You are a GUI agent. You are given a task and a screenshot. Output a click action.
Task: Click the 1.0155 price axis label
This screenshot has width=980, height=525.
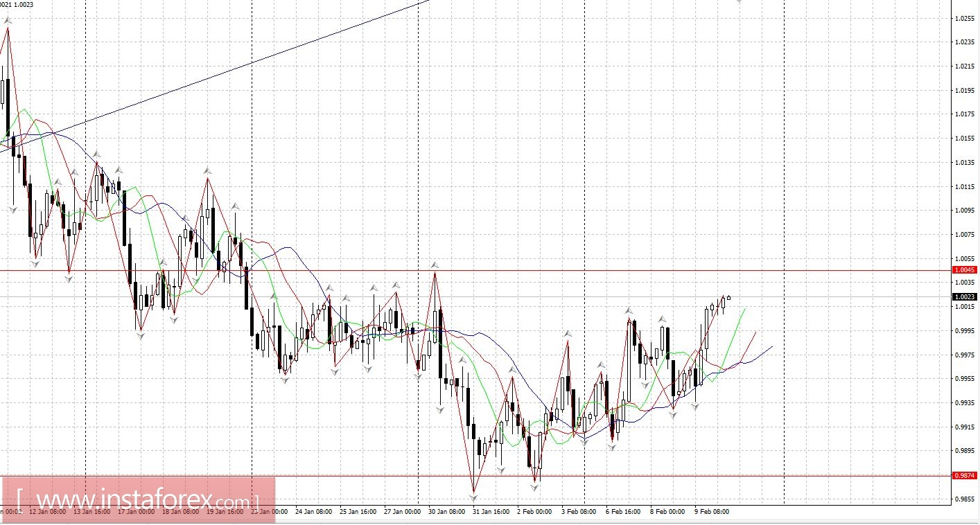tap(964, 139)
